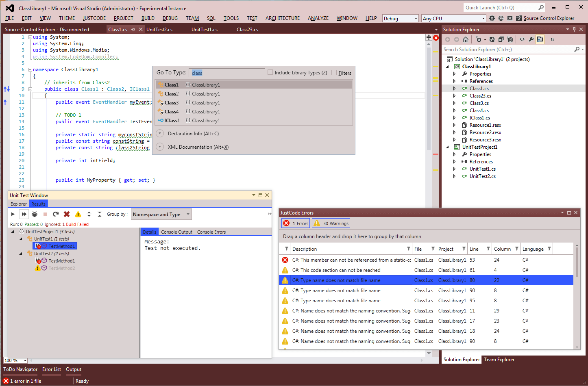The width and height of the screenshot is (588, 386).
Task: Expand Class1.cs node in Solution Explorer
Action: (454, 89)
